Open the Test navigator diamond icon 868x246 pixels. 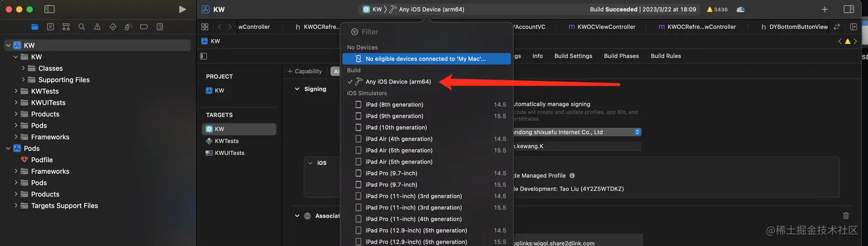tap(113, 27)
